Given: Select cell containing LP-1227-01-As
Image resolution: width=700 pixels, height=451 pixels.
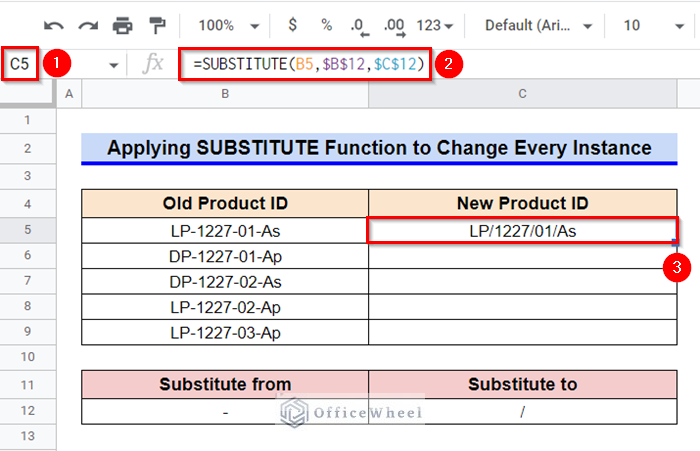Looking at the screenshot, I should (225, 231).
